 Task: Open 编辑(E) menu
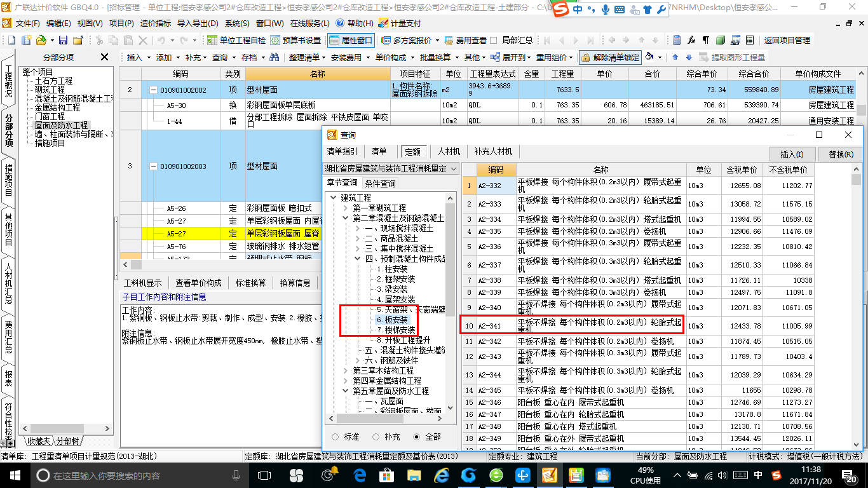pos(58,23)
